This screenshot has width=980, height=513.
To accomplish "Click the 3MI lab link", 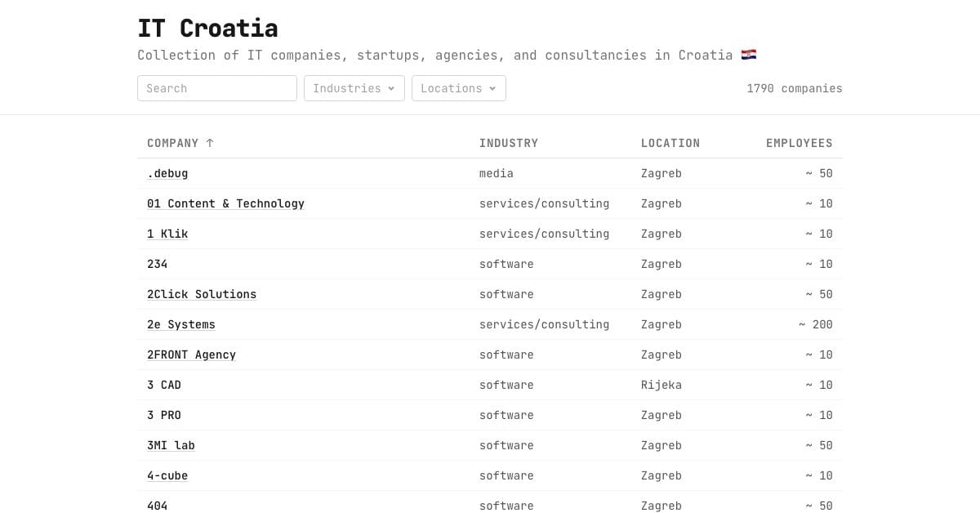I will [x=171, y=445].
